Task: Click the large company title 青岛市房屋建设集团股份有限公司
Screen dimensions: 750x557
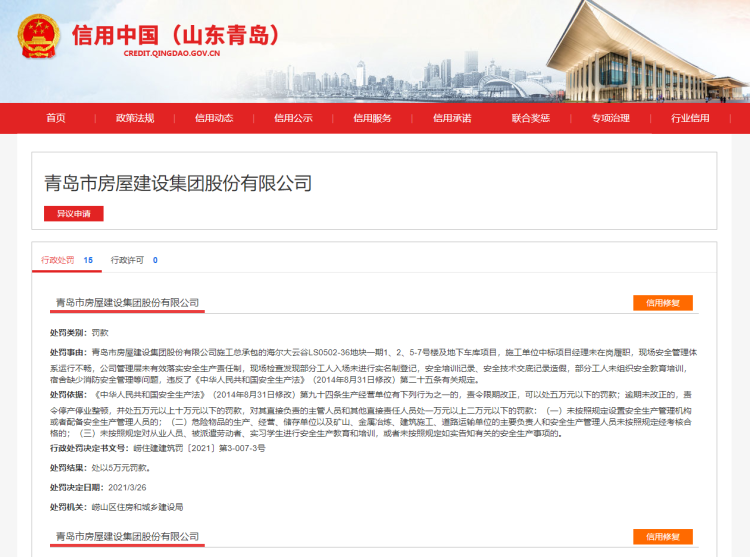Action: pyautogui.click(x=178, y=183)
